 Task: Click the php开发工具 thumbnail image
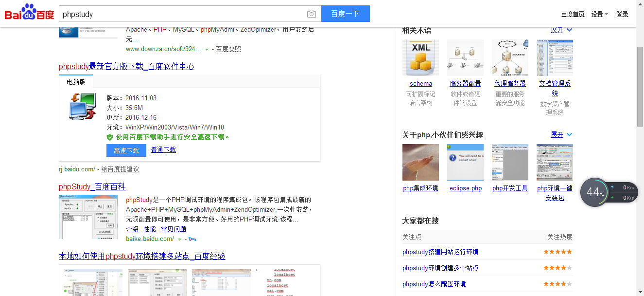(x=510, y=162)
